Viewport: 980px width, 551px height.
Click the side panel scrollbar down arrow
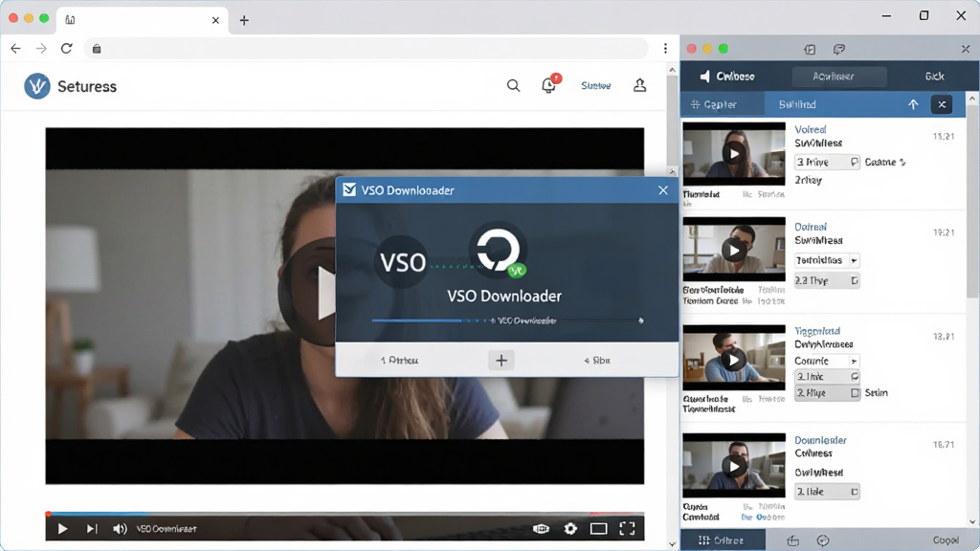coord(972,522)
